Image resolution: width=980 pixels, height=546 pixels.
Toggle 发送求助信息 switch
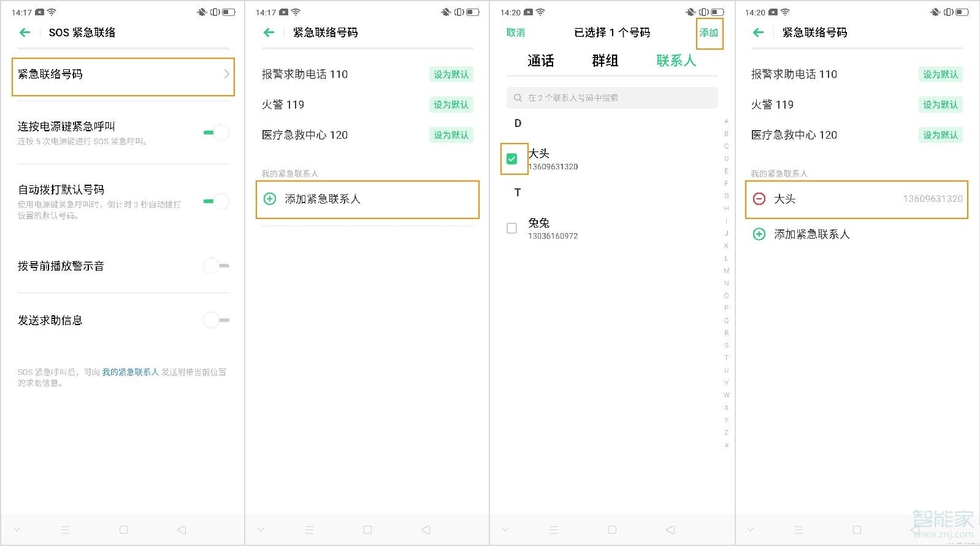216,320
